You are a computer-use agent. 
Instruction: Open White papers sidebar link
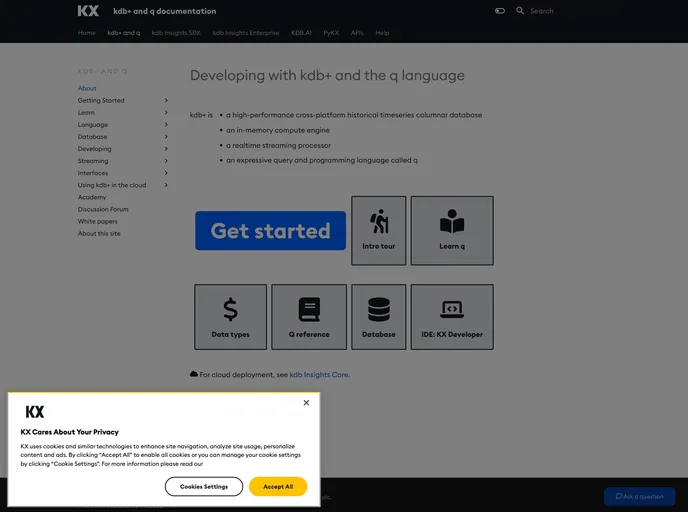click(97, 221)
